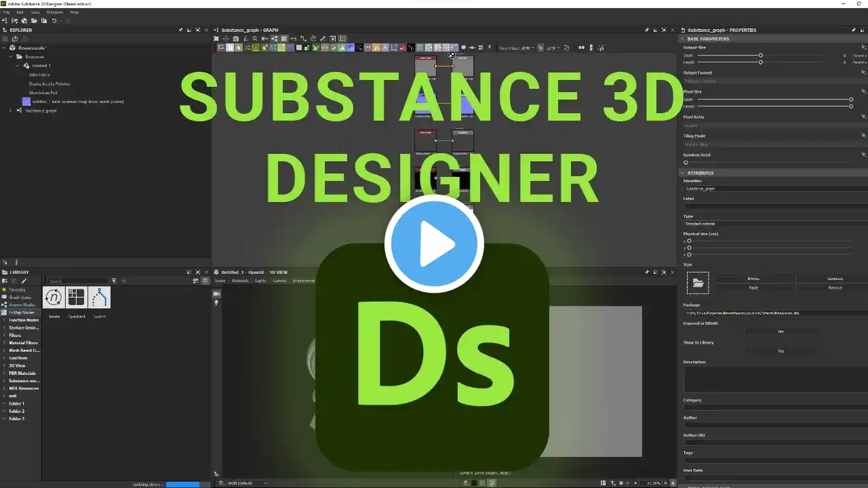868x488 pixels.
Task: Select Favorites in Library
Action: coord(17,289)
